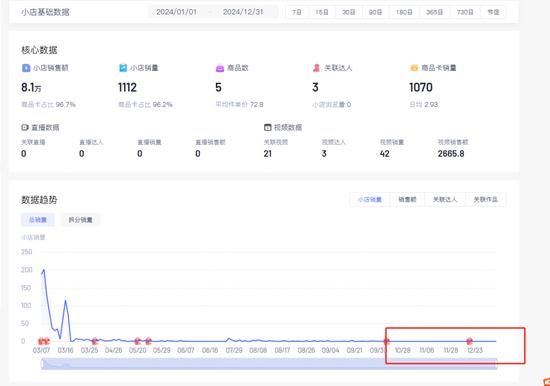Click the 视频达人 value 3
Viewport: 550px width, 386px height.
pos(324,154)
